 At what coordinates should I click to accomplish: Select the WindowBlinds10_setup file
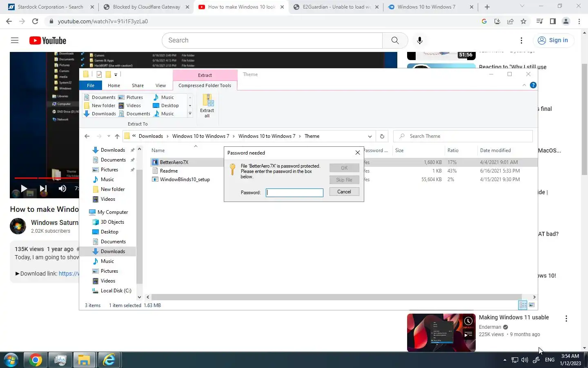click(185, 180)
